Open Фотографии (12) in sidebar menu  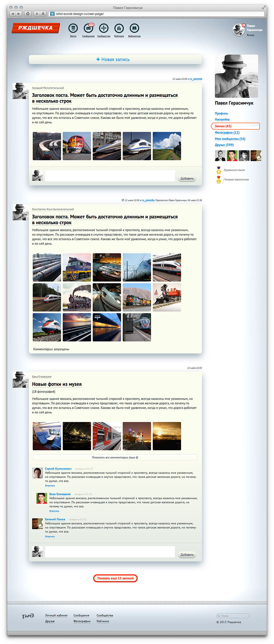pos(227,132)
